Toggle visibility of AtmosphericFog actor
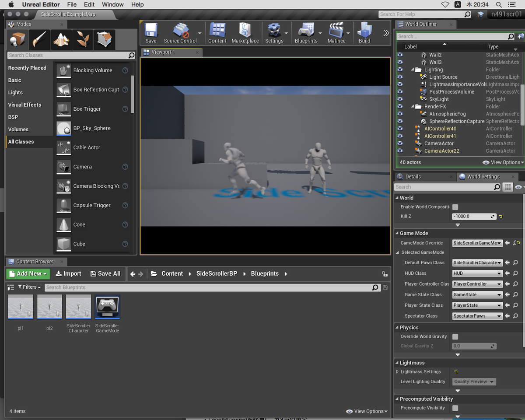The height and width of the screenshot is (420, 525). coord(399,114)
